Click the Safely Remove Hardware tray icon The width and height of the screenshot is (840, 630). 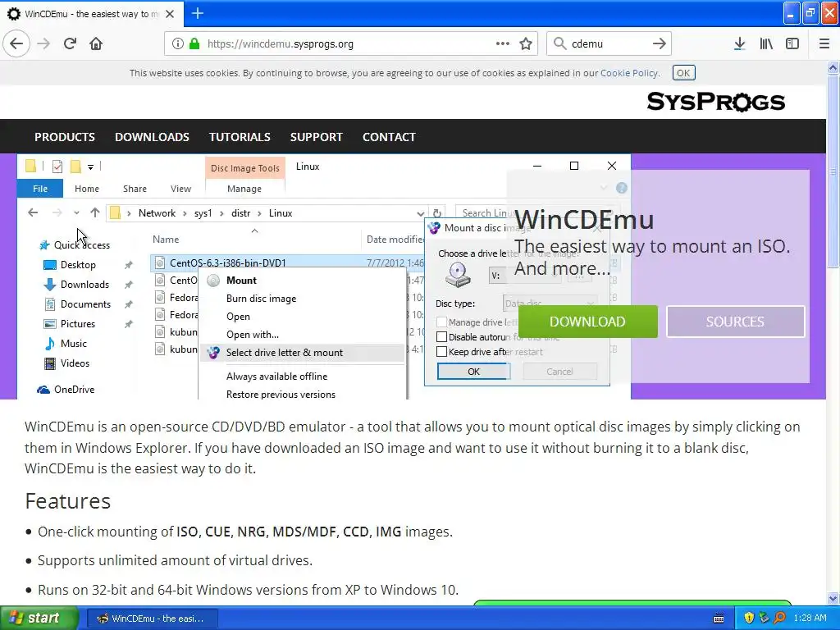(764, 619)
